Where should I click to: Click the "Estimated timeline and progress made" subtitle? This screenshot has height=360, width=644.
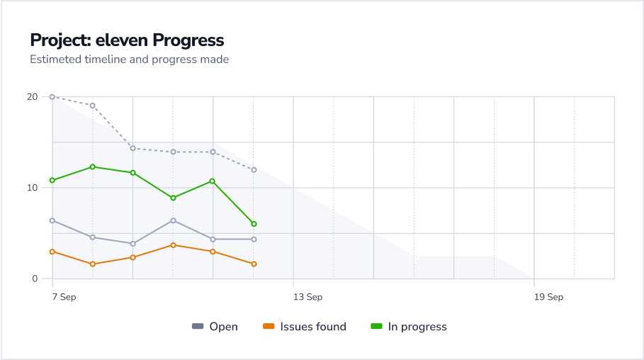tap(129, 60)
